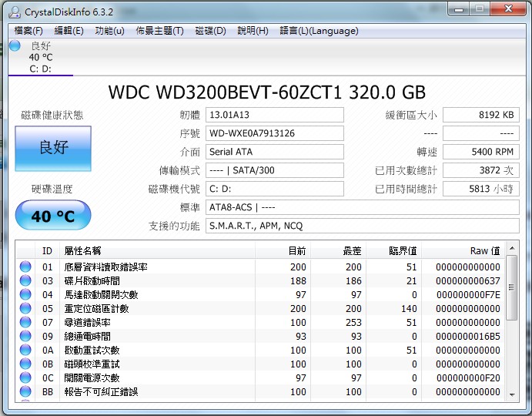Click the 介面 field Serial ATA
The image size is (532, 416).
coord(275,152)
